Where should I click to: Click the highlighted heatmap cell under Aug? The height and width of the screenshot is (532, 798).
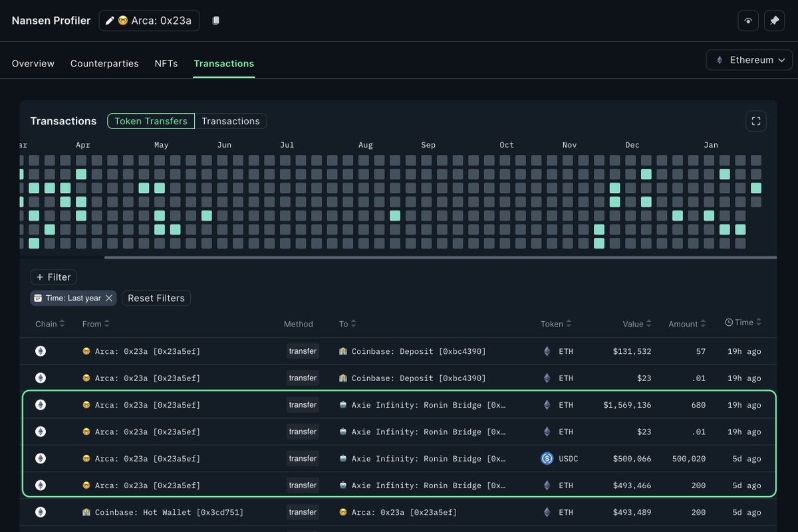(395, 215)
